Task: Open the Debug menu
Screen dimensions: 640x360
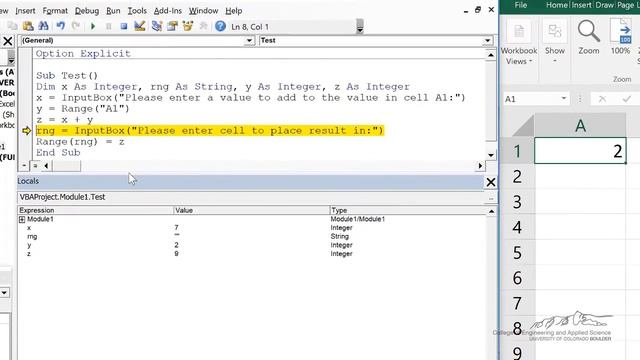Action: [x=87, y=11]
